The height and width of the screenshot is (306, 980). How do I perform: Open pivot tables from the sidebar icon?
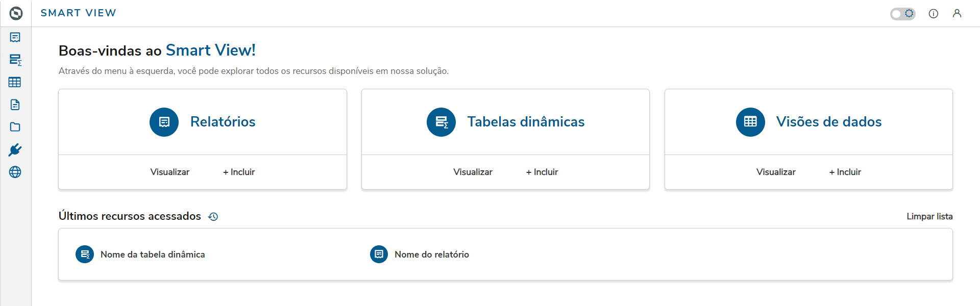point(15,60)
